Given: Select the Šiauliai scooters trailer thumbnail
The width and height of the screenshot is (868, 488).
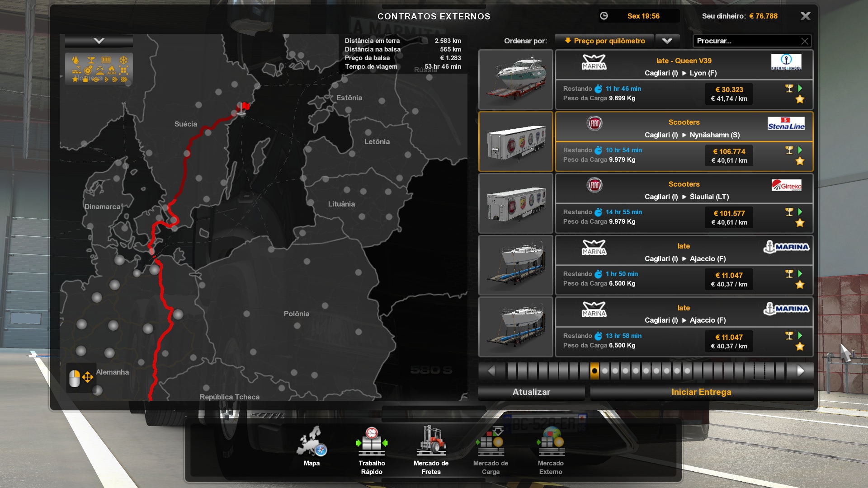Looking at the screenshot, I should point(516,203).
